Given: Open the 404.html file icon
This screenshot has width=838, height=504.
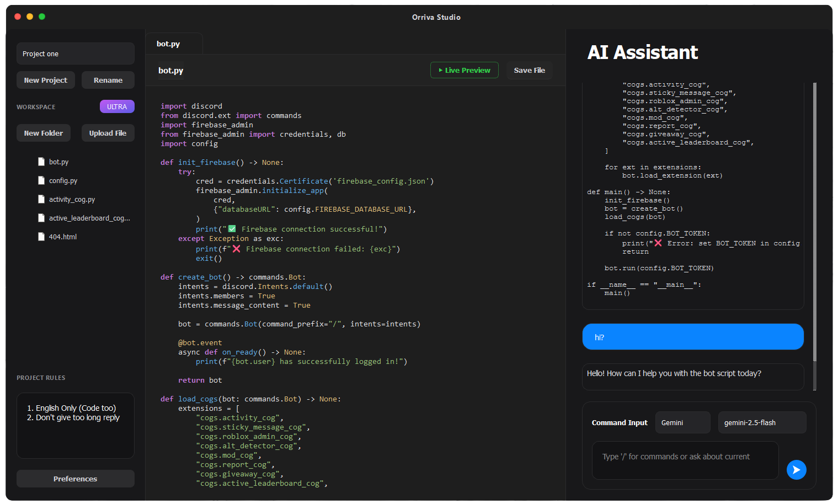Looking at the screenshot, I should (x=41, y=236).
